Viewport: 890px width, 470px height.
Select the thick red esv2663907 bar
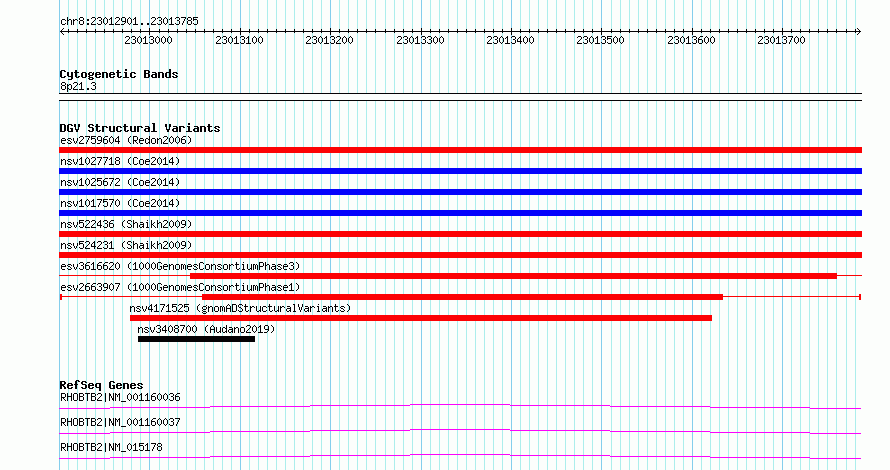pos(463,297)
